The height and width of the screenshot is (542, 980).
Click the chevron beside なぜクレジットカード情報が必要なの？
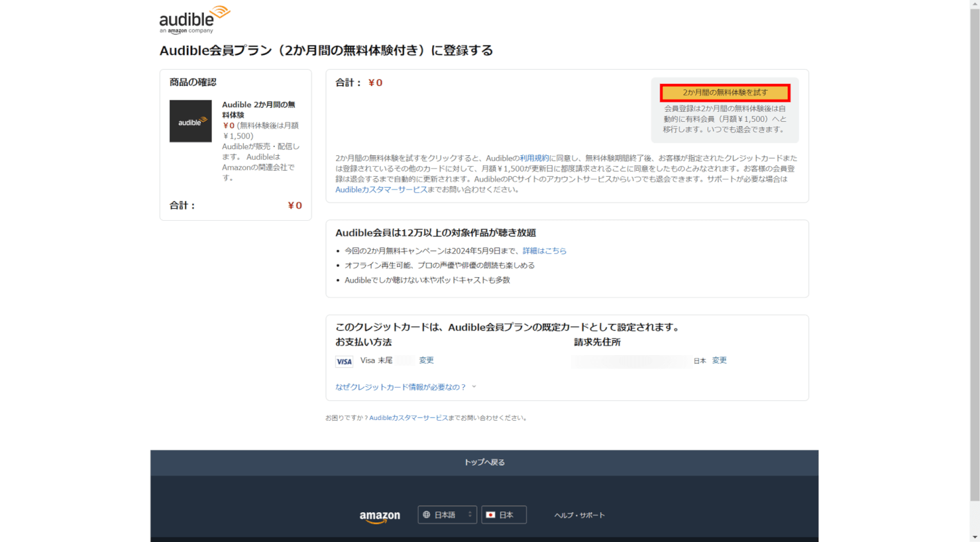click(474, 387)
